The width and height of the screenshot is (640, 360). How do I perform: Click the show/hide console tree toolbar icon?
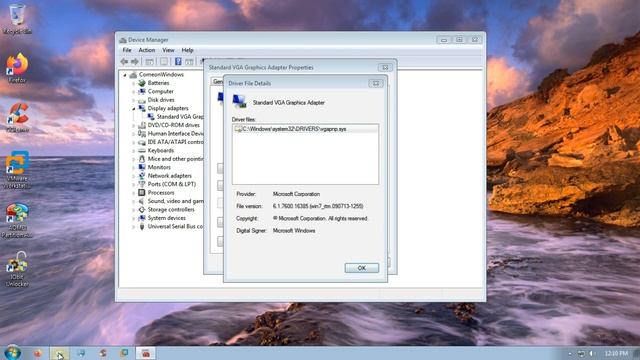[150, 62]
